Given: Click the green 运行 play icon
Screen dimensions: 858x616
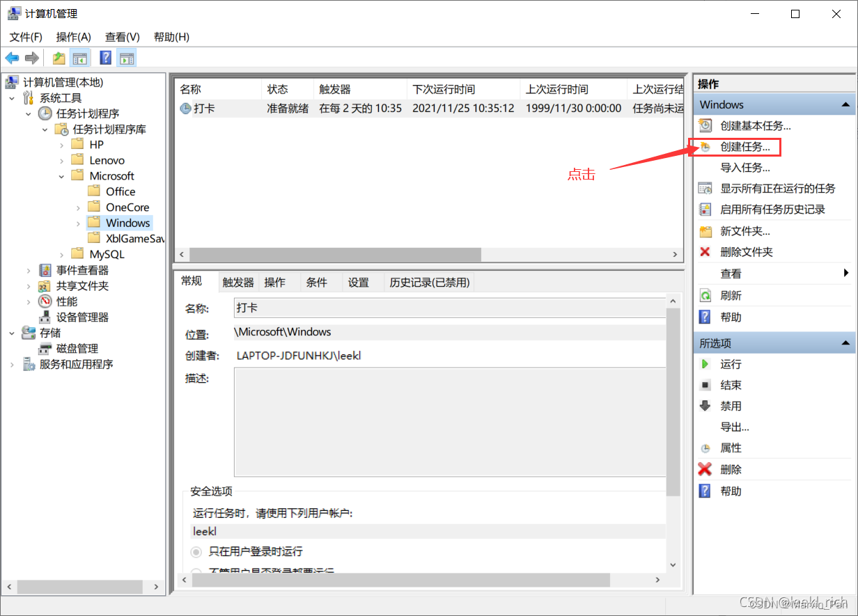Looking at the screenshot, I should (705, 364).
